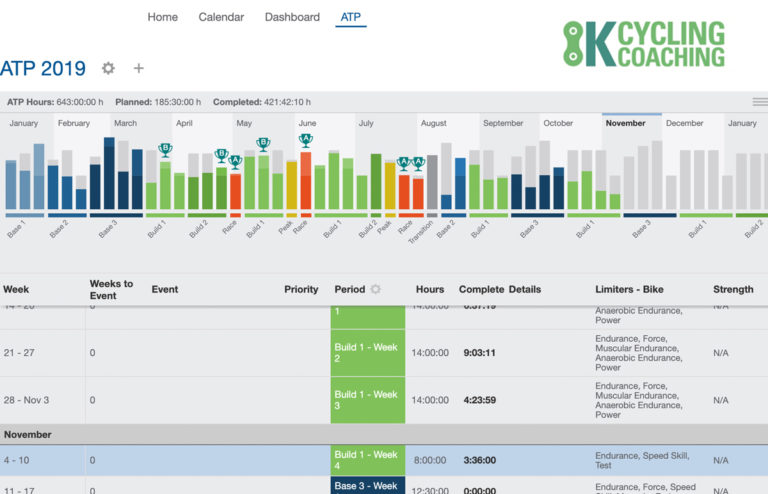Click the Cycling Coaching logo

643,45
